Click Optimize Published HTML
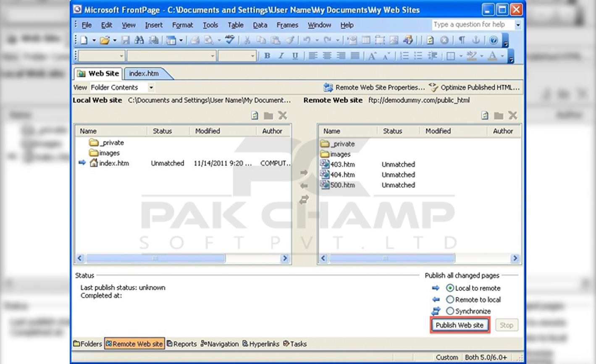Image resolution: width=596 pixels, height=364 pixels. [x=474, y=87]
